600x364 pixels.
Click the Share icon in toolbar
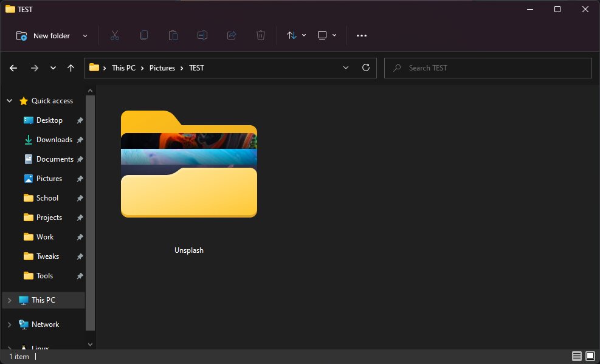point(232,36)
